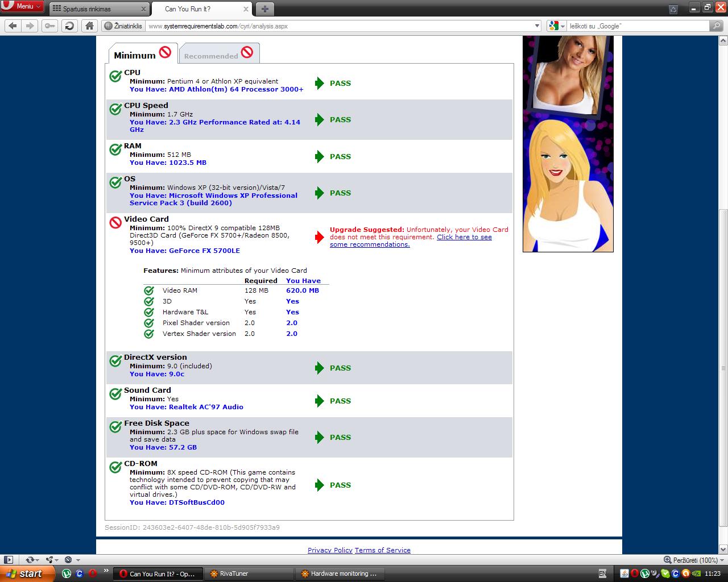
Task: Click 'You Have: 57.2 GB' disk value
Action: [x=163, y=447]
